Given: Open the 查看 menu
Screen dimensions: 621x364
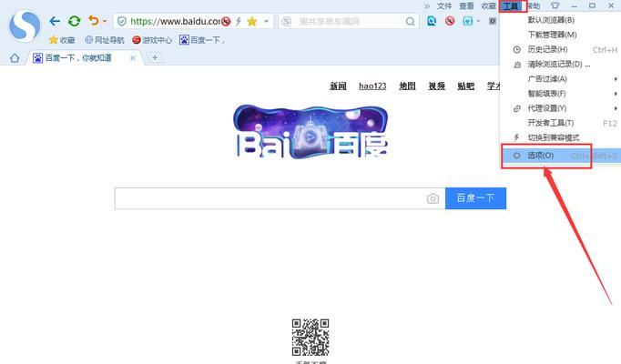Looking at the screenshot, I should [466, 6].
